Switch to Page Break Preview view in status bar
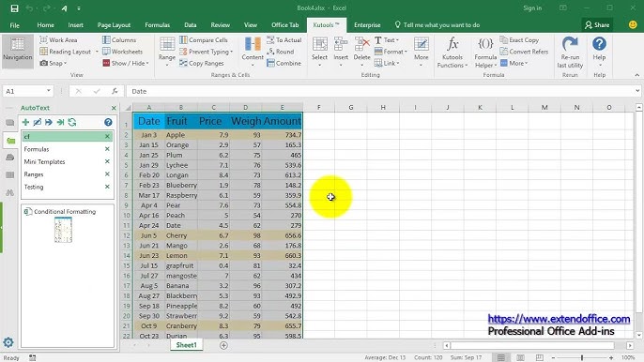644x362 pixels. (539, 358)
